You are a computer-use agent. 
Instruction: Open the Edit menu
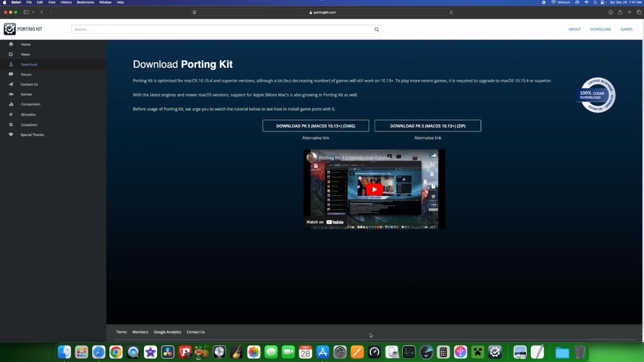point(40,3)
